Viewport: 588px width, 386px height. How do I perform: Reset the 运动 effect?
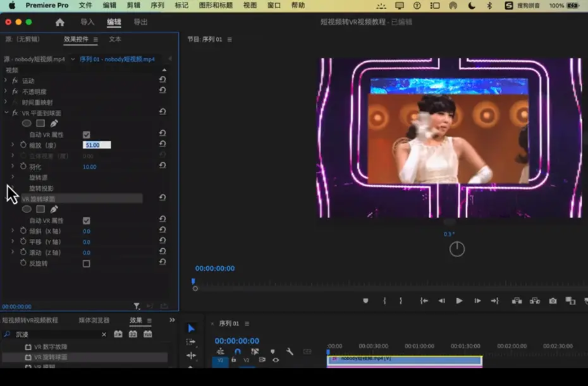click(162, 80)
